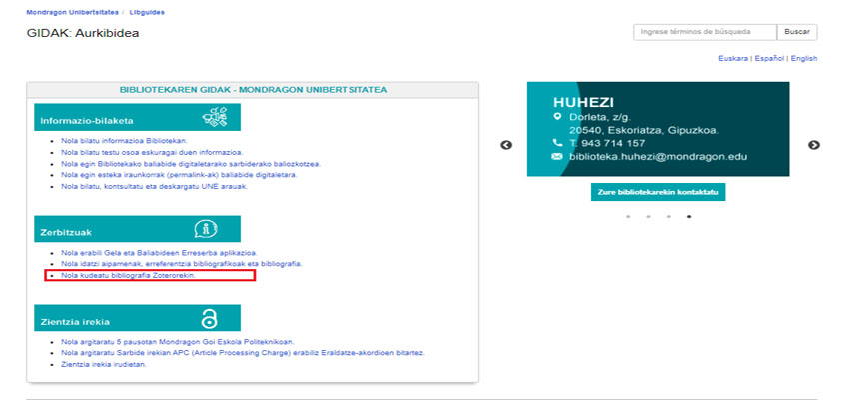Click the biblioteka.huhezi@mondragon.edu email address

pyautogui.click(x=658, y=157)
